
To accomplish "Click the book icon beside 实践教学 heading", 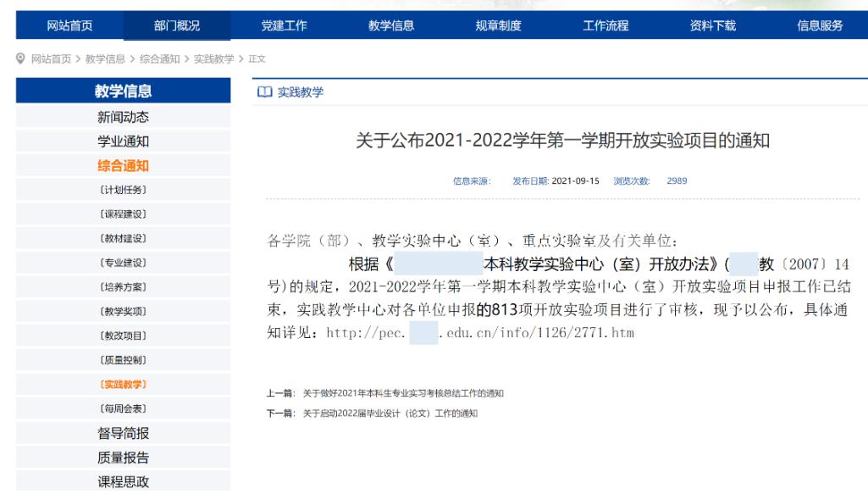I will 262,92.
